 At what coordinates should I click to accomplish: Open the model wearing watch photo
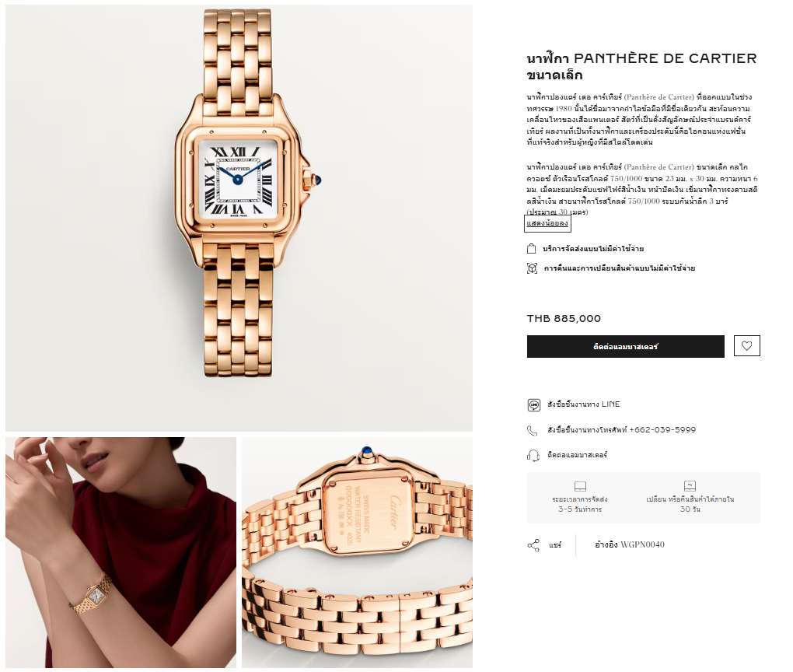[x=121, y=552]
